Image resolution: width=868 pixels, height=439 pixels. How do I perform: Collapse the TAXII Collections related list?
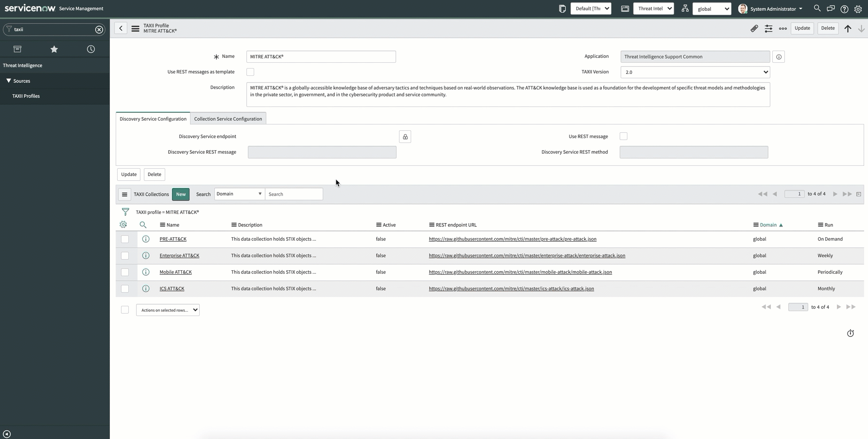click(859, 194)
